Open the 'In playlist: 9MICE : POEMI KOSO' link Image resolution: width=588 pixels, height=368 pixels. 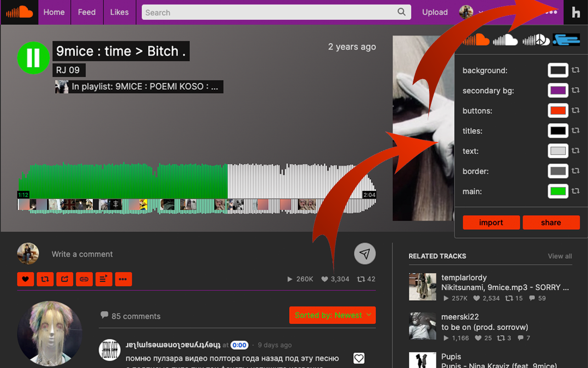[x=145, y=86]
